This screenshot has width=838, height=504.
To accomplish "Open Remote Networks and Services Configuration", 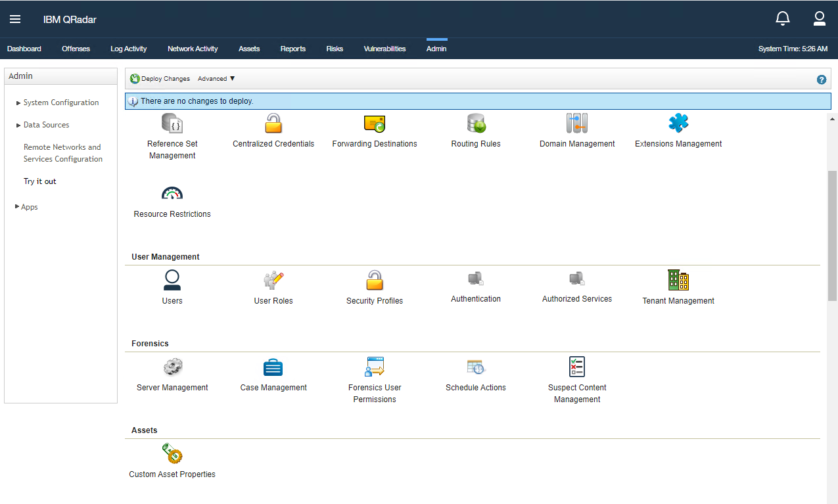I will pyautogui.click(x=63, y=153).
